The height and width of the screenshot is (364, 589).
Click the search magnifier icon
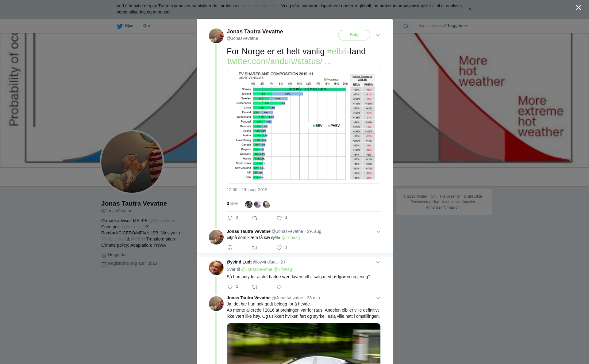pos(406,26)
